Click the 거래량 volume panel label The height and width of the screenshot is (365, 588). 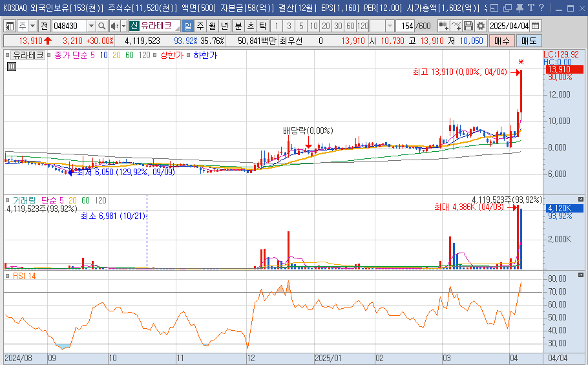click(25, 200)
